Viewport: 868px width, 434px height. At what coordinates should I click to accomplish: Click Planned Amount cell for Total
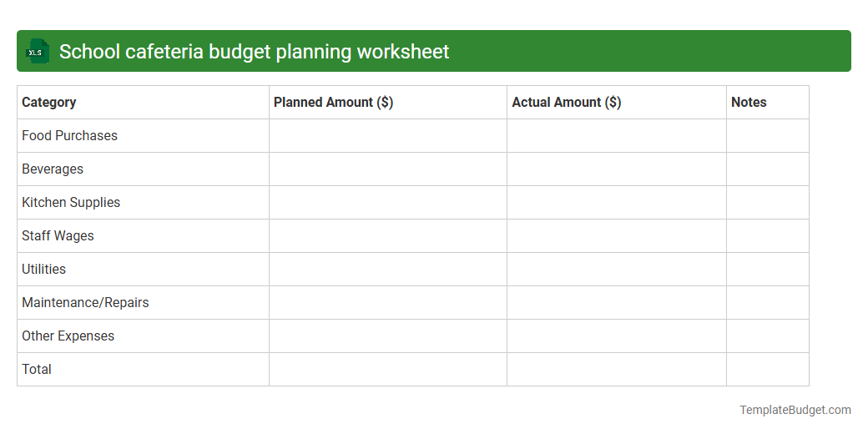[x=388, y=369]
